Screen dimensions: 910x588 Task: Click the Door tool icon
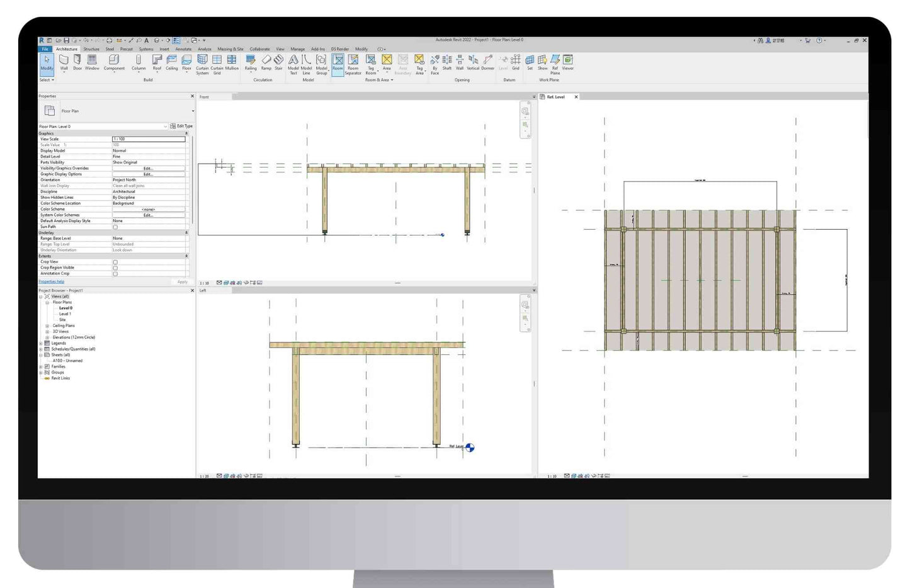(77, 62)
